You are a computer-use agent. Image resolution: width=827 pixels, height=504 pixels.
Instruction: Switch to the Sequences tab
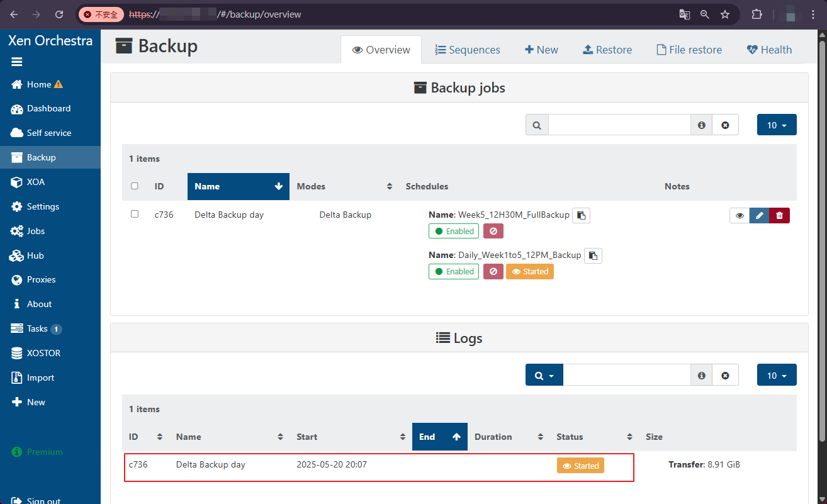pos(468,50)
